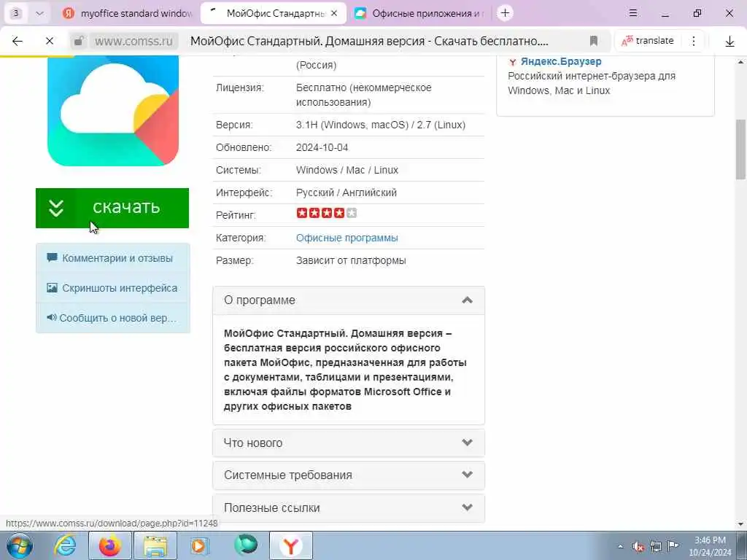Click the update date 2024-10-04
The height and width of the screenshot is (560, 747).
pos(322,147)
